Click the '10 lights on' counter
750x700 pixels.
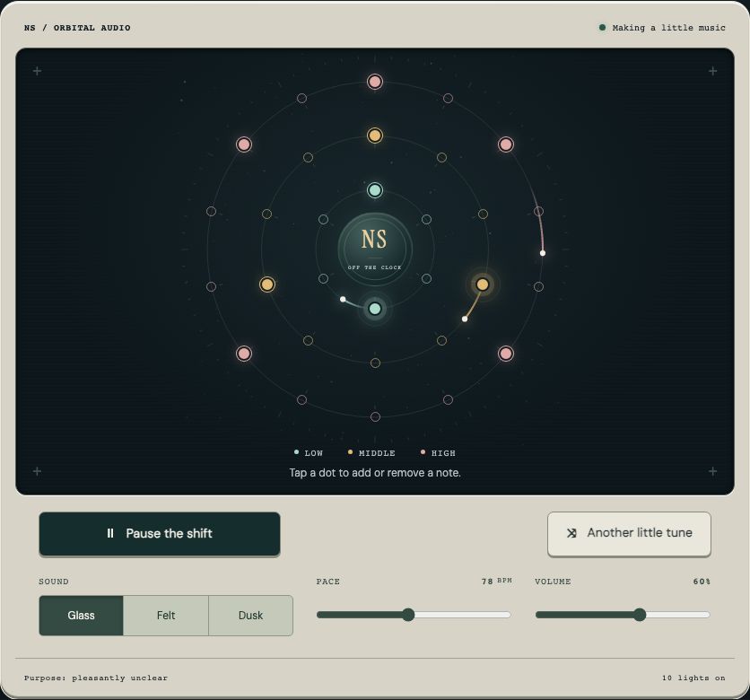tap(693, 678)
